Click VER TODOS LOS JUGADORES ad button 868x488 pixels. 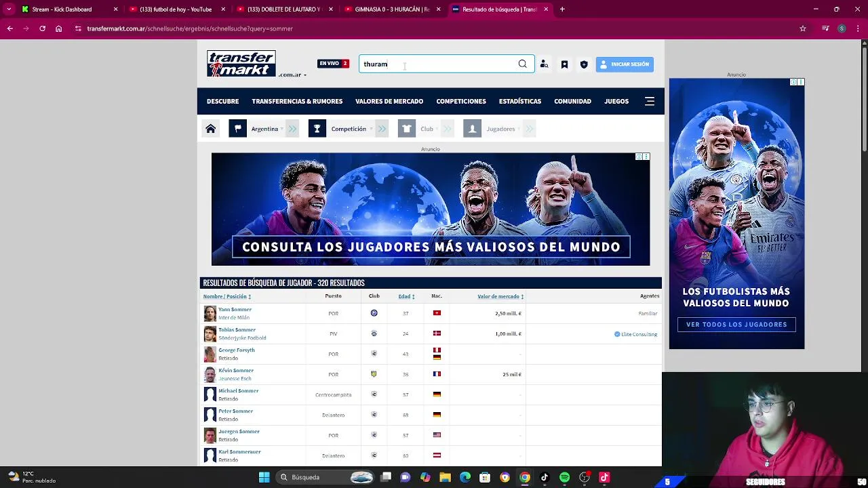[x=736, y=325]
